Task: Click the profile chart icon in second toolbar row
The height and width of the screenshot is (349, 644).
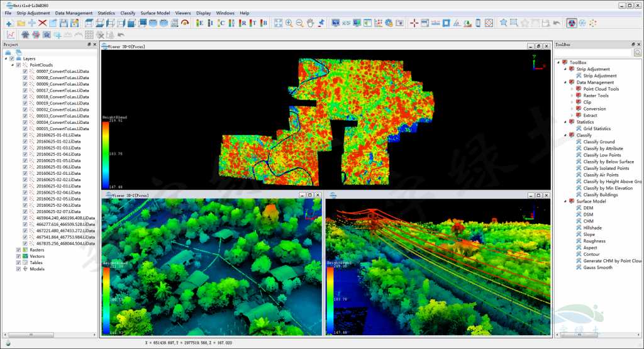Action: click(11, 35)
